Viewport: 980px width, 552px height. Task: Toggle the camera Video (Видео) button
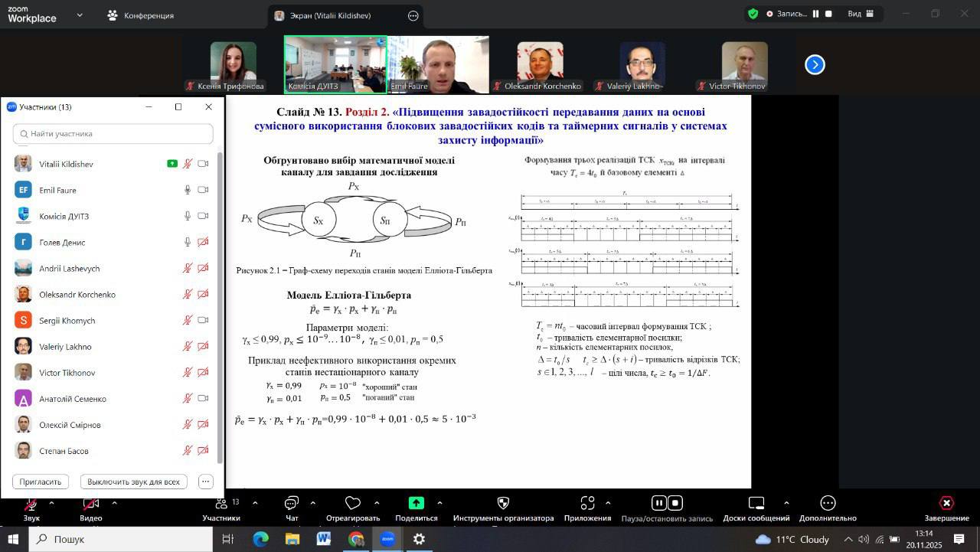90,504
